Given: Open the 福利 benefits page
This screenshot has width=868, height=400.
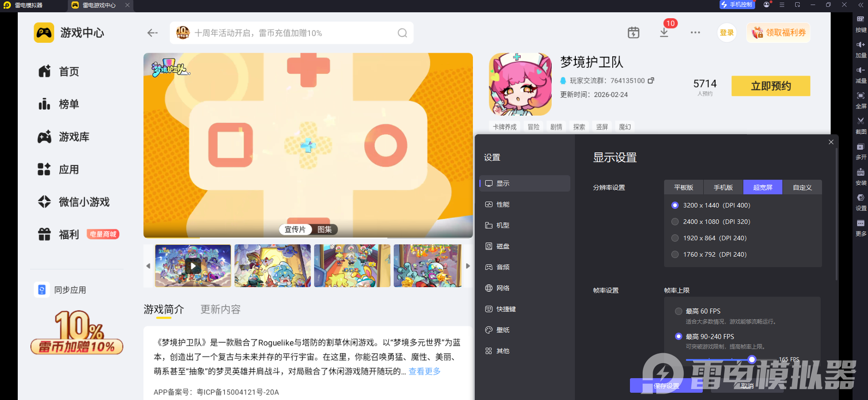Looking at the screenshot, I should coord(59,234).
